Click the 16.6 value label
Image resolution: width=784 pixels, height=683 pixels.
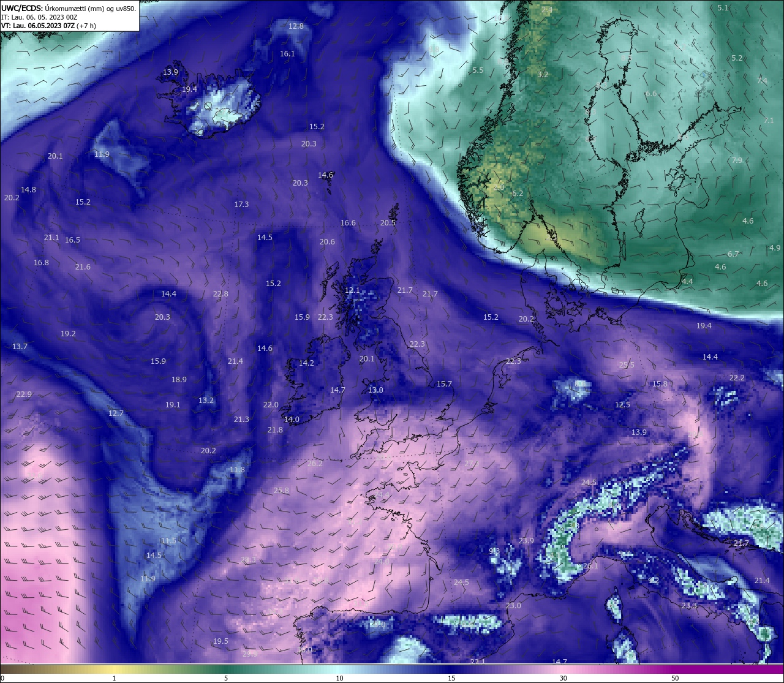click(x=348, y=222)
